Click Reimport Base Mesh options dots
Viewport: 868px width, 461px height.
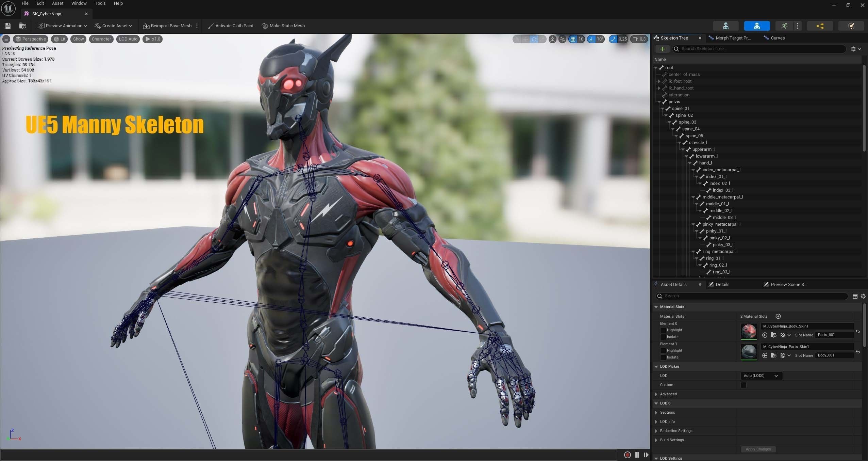click(x=197, y=26)
